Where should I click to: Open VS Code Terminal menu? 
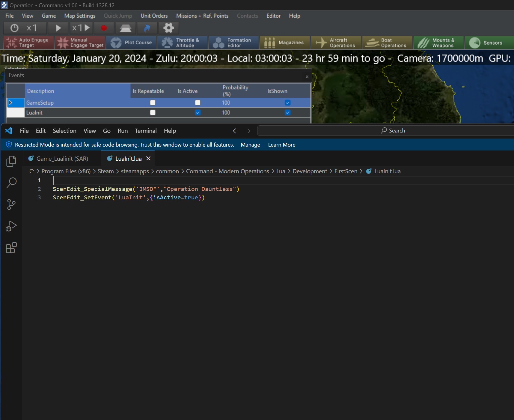pyautogui.click(x=146, y=131)
